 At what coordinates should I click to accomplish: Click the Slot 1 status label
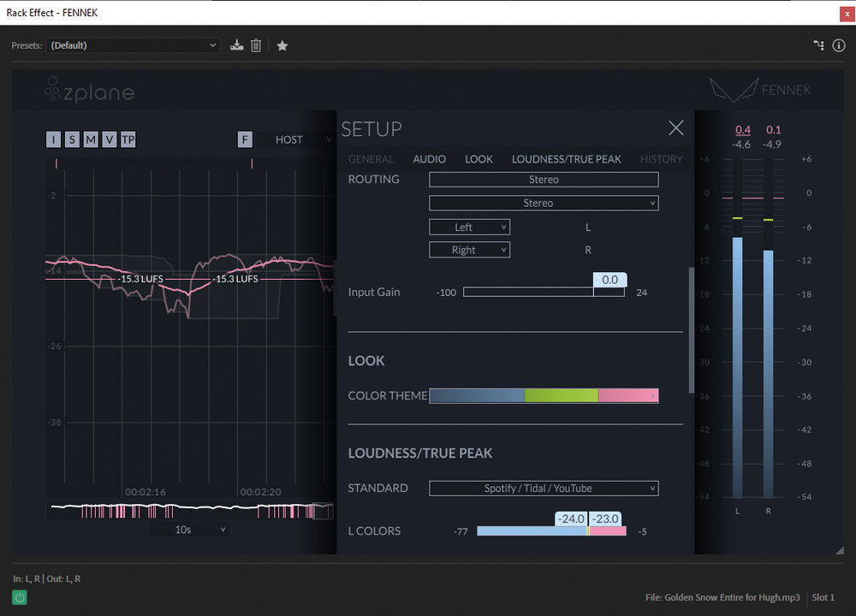tap(823, 597)
